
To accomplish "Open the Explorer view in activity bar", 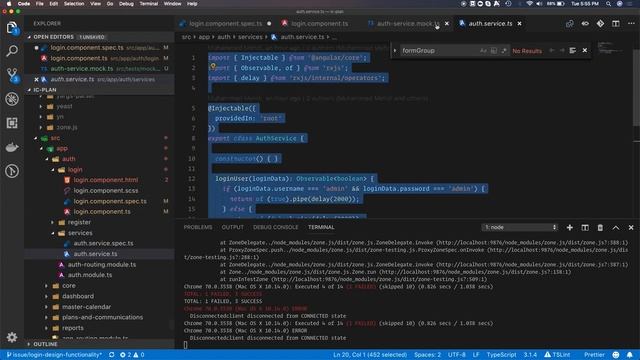I will pos(12,28).
